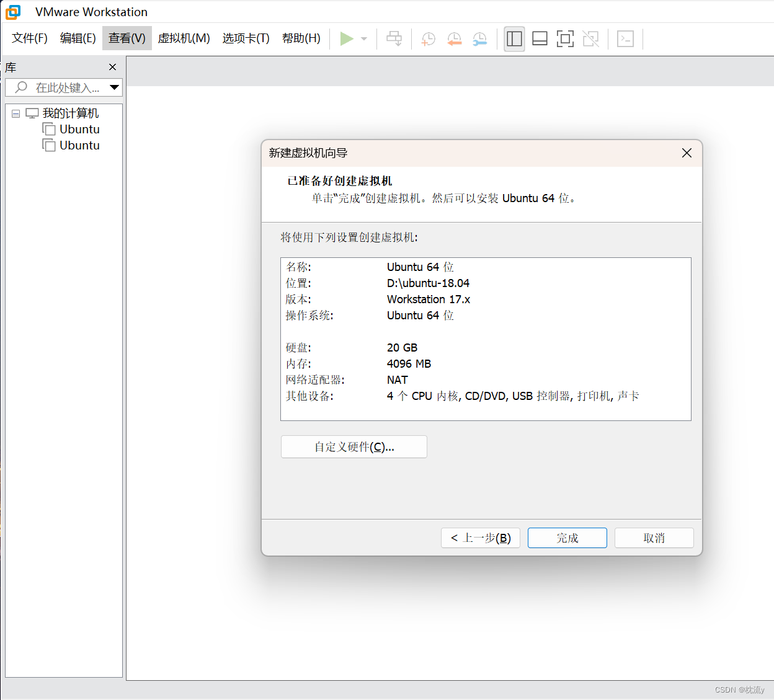Open the 虚拟机(M) menu
Viewport: 774px width, 700px height.
(184, 38)
